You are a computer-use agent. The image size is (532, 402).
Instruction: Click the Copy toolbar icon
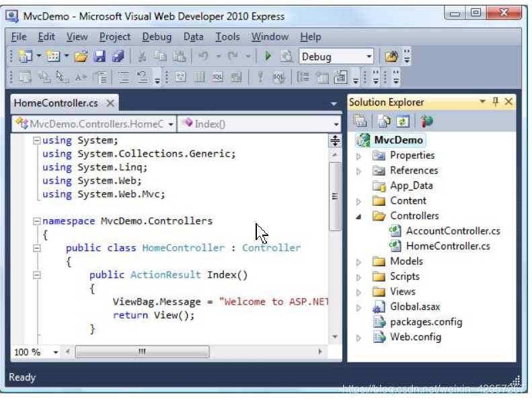[161, 56]
